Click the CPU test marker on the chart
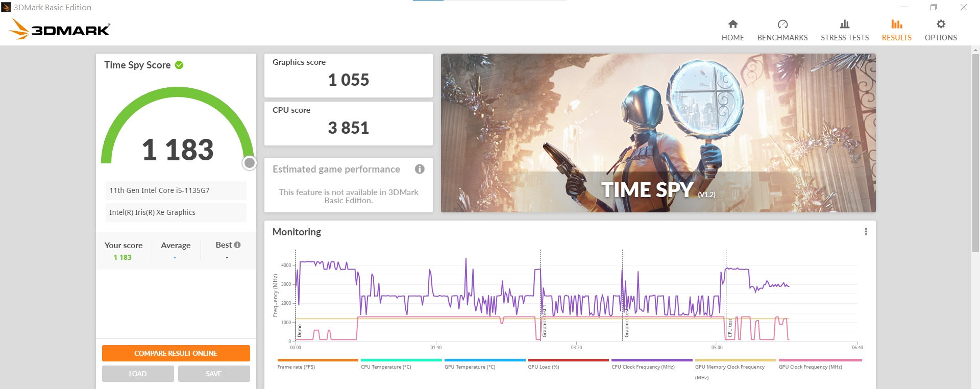 pos(730,328)
